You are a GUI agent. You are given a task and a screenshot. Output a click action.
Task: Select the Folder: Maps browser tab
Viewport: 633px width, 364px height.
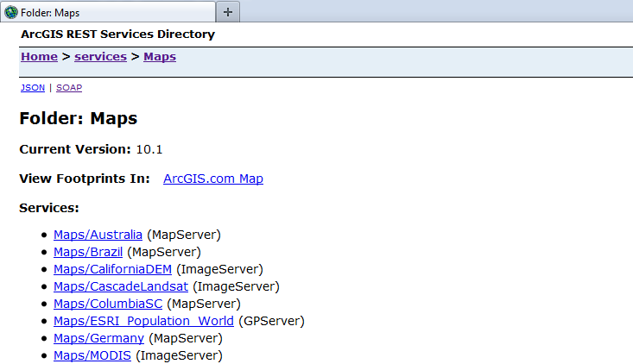(x=104, y=11)
